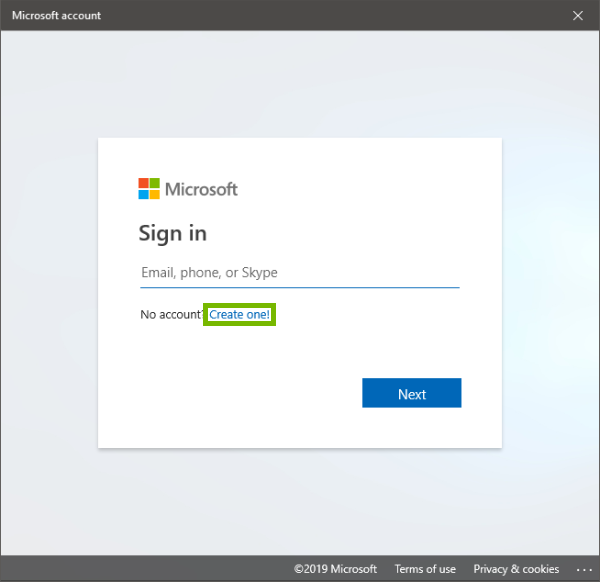Close the Microsoft account window
600x582 pixels.
[x=577, y=16]
